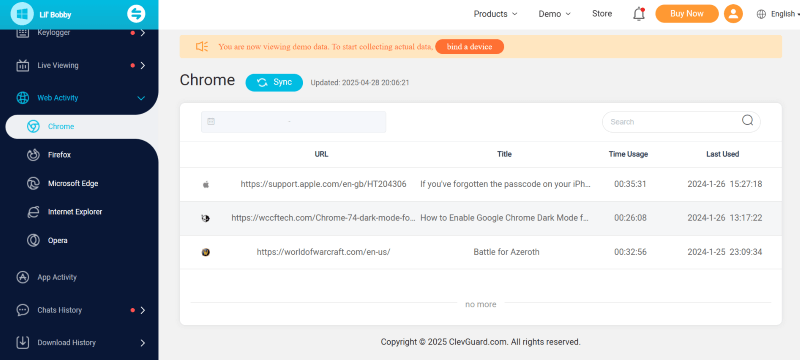The height and width of the screenshot is (360, 800).
Task: Click the Last Used column header
Action: (x=722, y=154)
